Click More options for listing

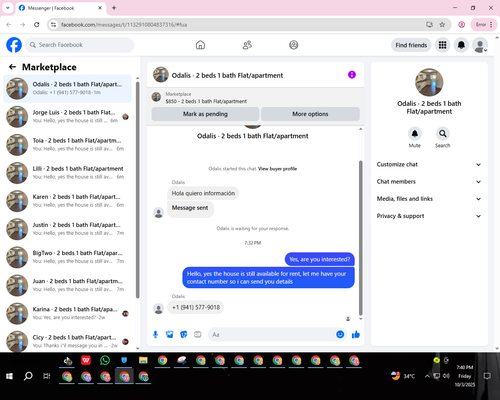click(310, 114)
